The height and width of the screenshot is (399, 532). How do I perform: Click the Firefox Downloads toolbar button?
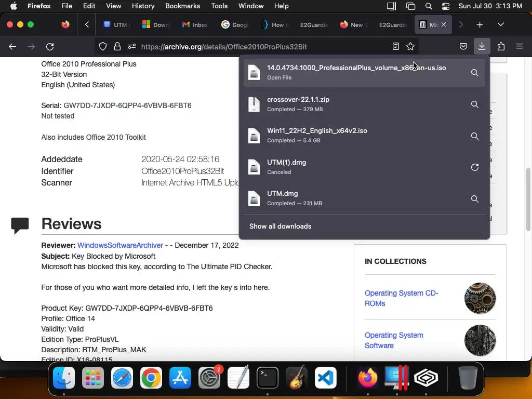click(x=482, y=46)
